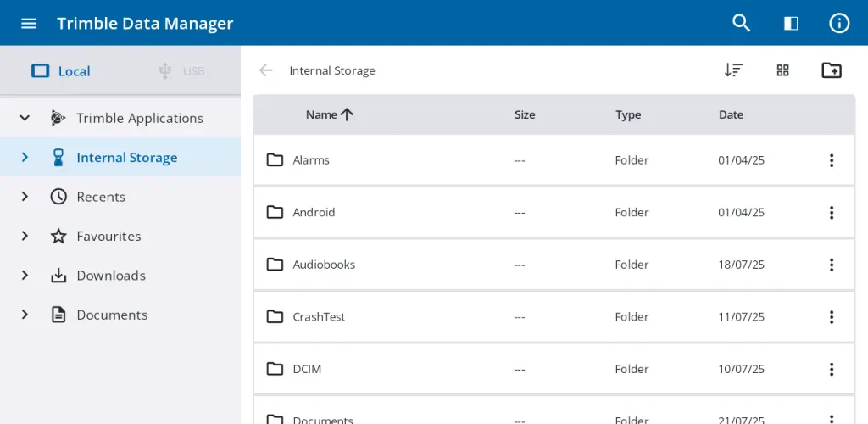Expand the Internal Storage tree node

(x=25, y=158)
